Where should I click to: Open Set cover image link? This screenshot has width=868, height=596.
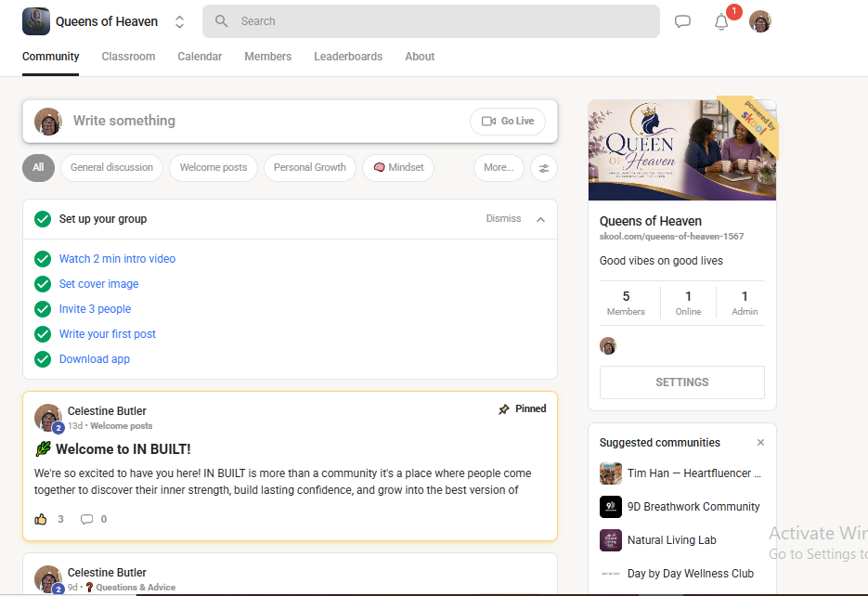[99, 284]
